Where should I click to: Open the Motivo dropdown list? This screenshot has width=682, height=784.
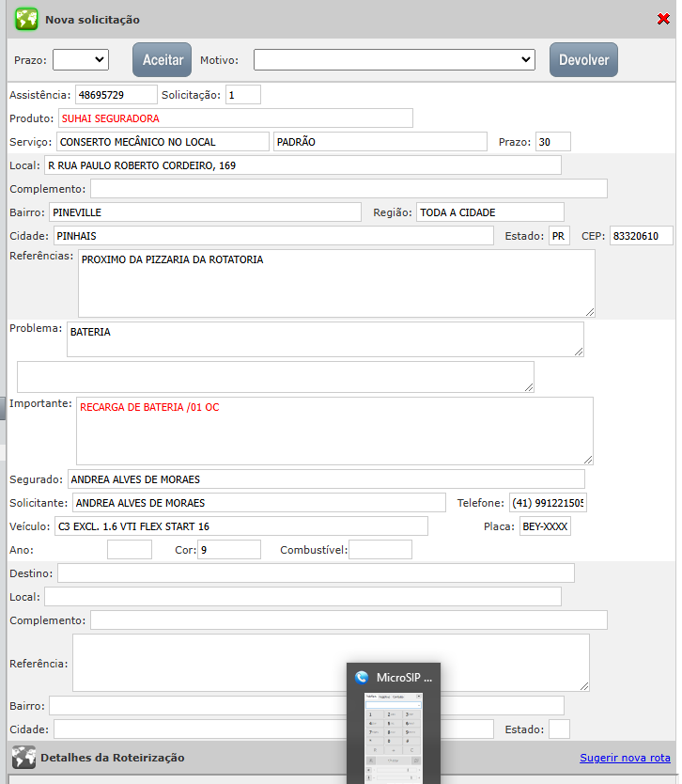[395, 59]
